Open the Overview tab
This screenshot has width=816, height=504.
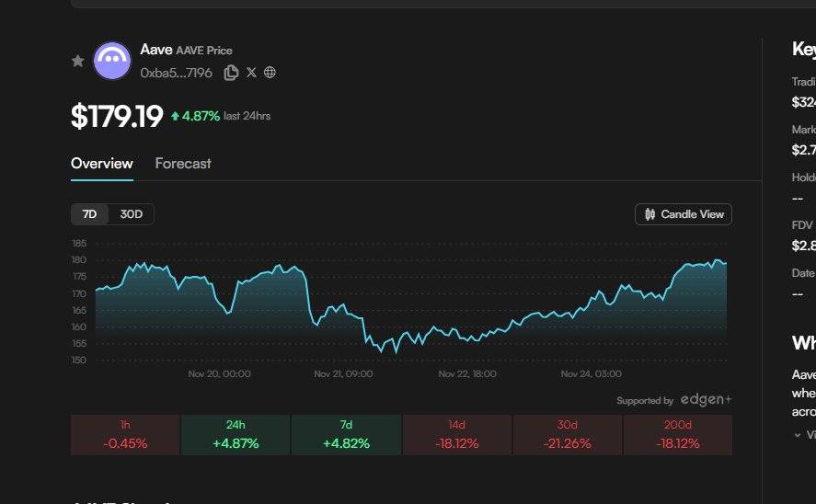click(102, 164)
